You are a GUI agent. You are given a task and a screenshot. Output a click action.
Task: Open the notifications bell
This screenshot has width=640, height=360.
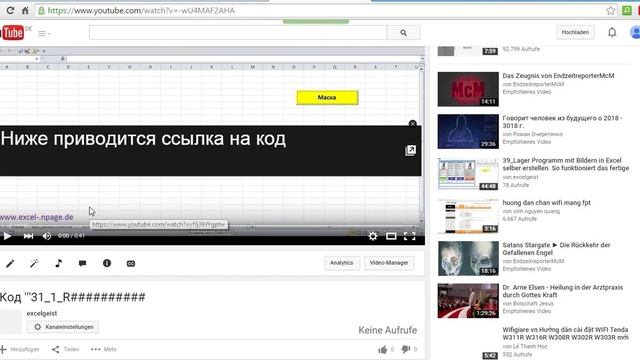[612, 32]
